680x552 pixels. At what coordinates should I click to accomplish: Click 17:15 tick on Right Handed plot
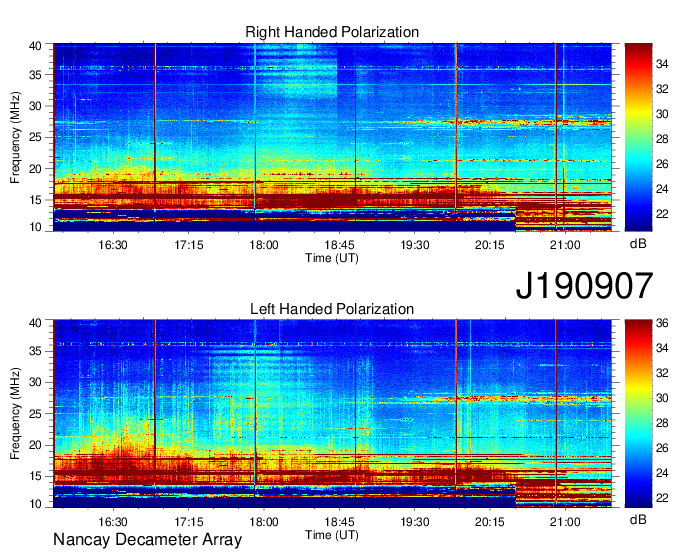[x=189, y=245]
